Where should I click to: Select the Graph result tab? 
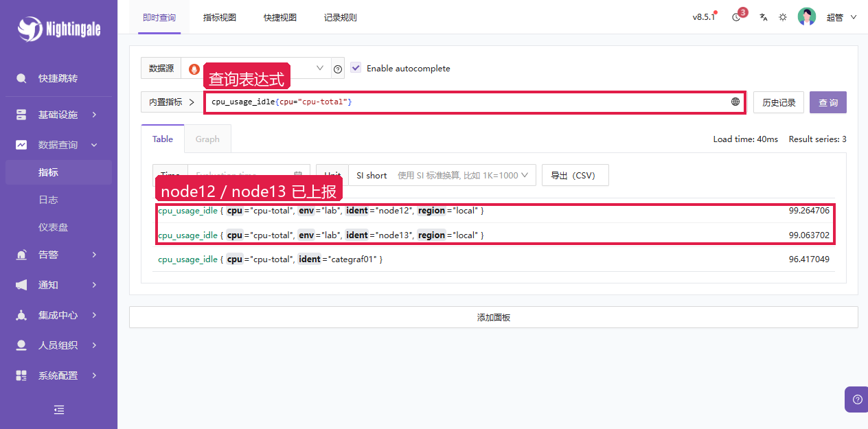[207, 139]
